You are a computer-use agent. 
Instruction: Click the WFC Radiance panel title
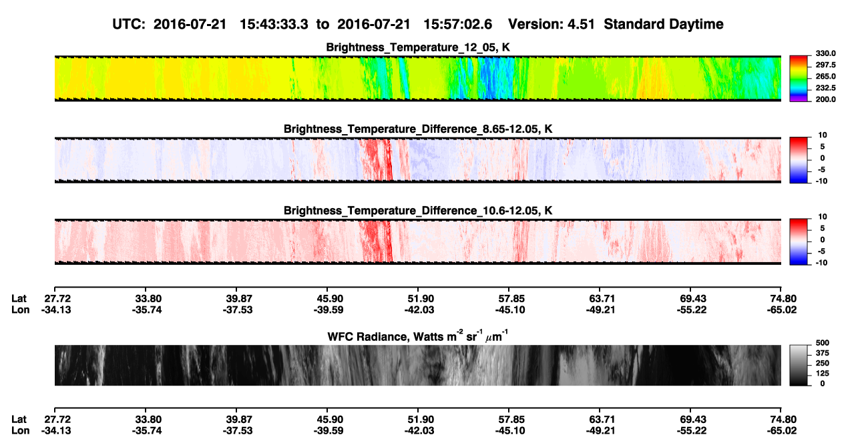pos(418,336)
